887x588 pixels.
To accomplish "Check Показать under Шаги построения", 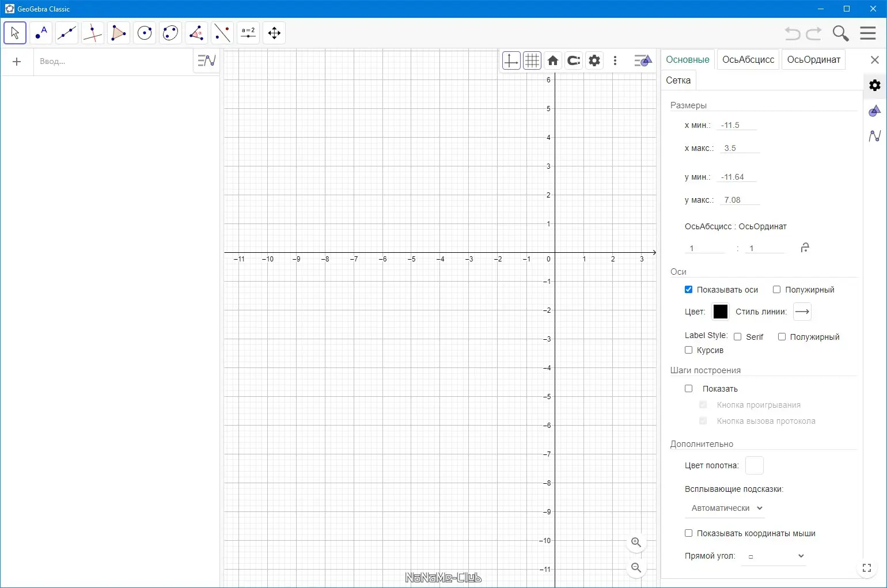I will click(x=688, y=389).
